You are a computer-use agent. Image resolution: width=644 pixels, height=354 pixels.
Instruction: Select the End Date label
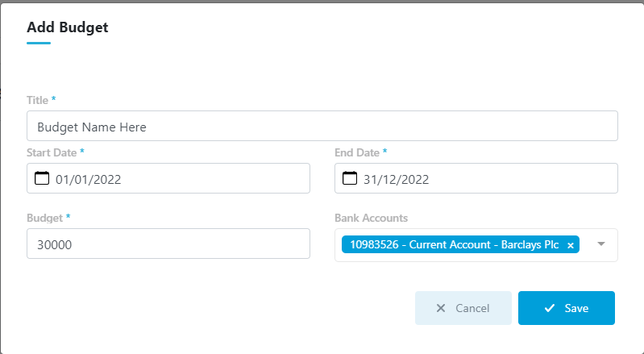pos(357,152)
